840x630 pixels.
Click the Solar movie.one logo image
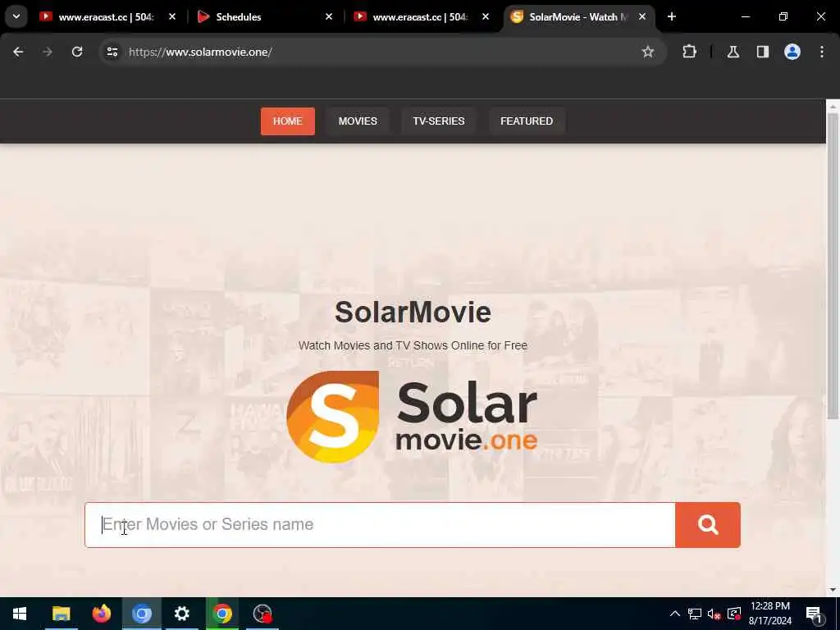[x=412, y=417]
